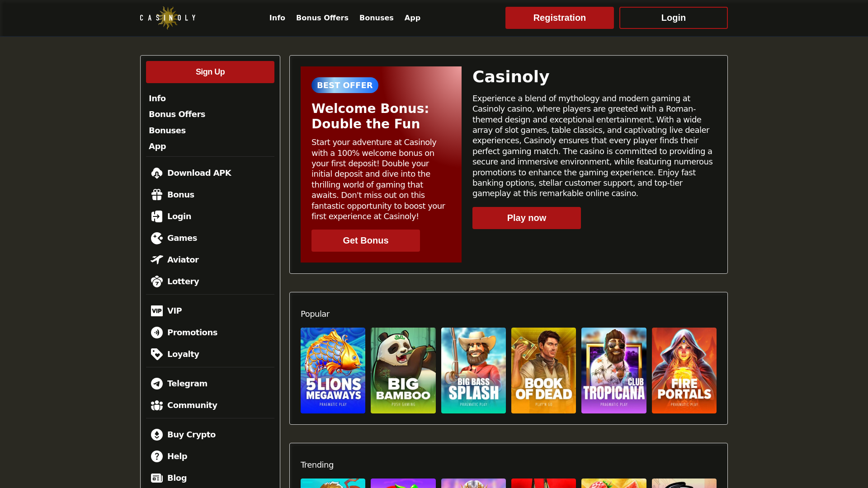Click the Community people icon

(x=157, y=405)
